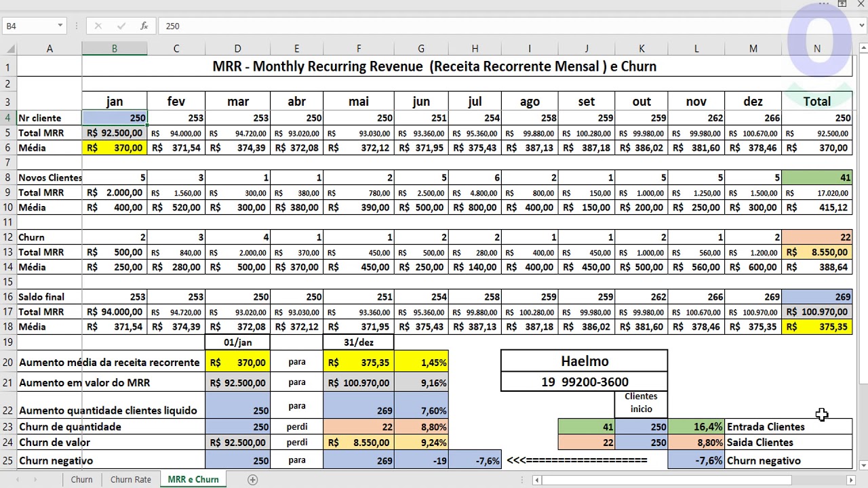Select the '9,16%' percentage cell

421,383
